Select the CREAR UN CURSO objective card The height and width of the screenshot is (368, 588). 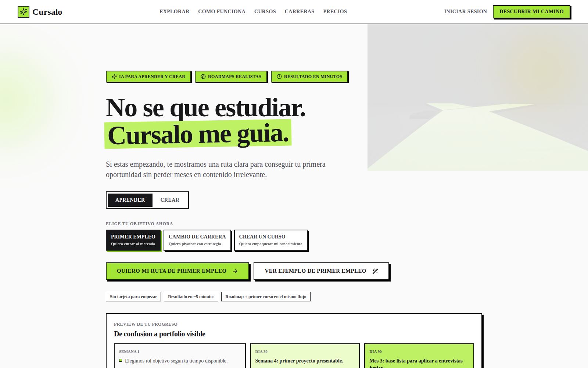coord(270,240)
